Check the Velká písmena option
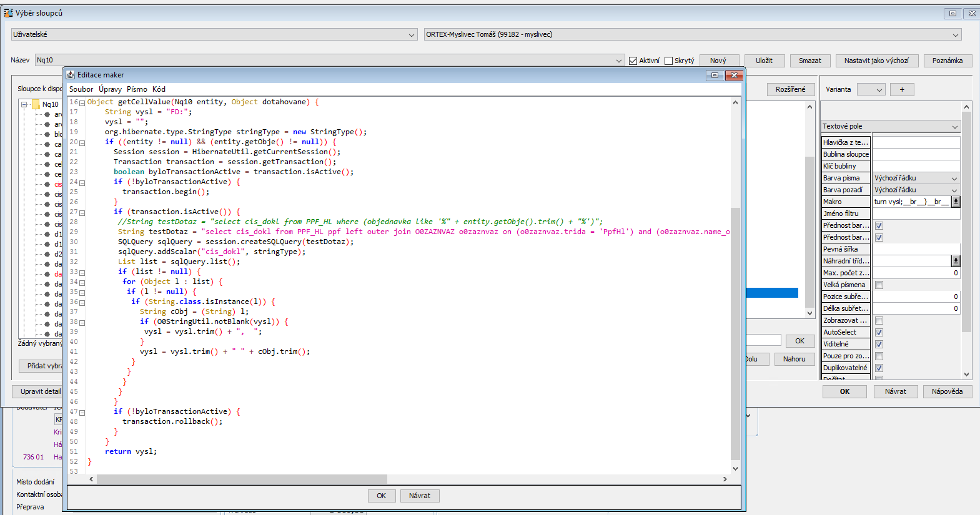Image resolution: width=980 pixels, height=515 pixels. click(x=879, y=285)
